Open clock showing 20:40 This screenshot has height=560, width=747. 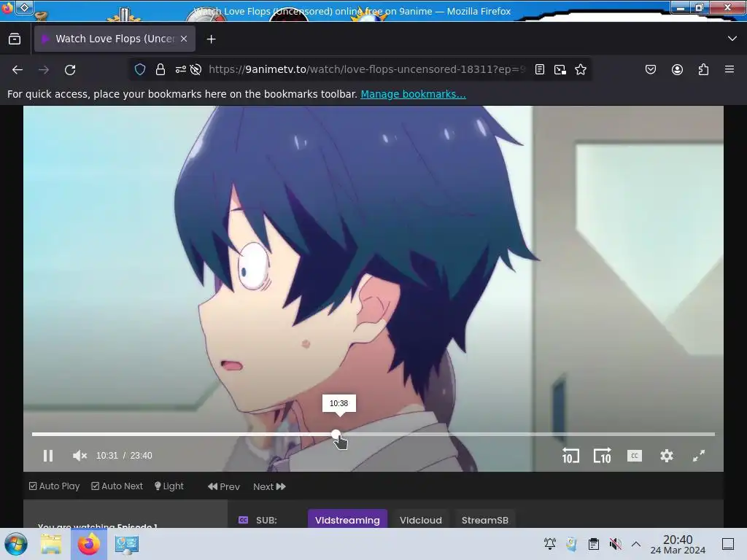tap(678, 544)
